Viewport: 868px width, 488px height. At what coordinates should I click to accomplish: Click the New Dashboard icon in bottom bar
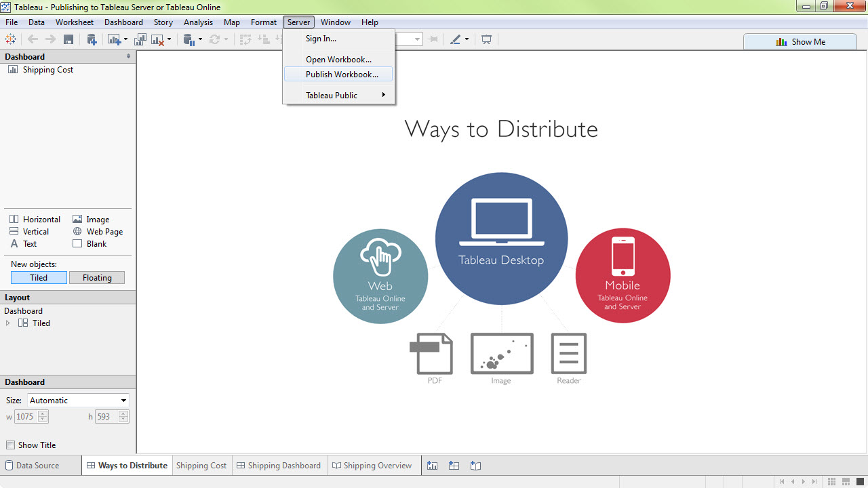pos(454,466)
